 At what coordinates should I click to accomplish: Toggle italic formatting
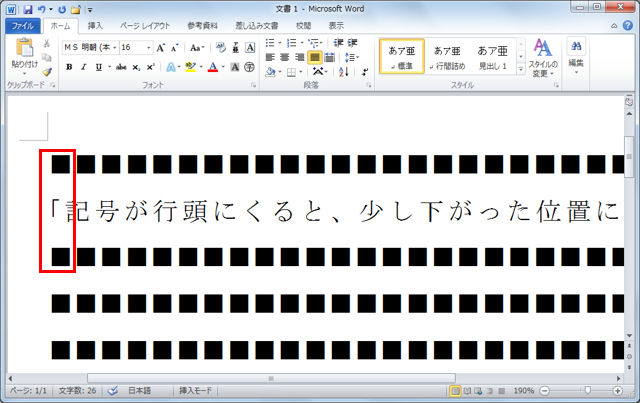point(84,67)
